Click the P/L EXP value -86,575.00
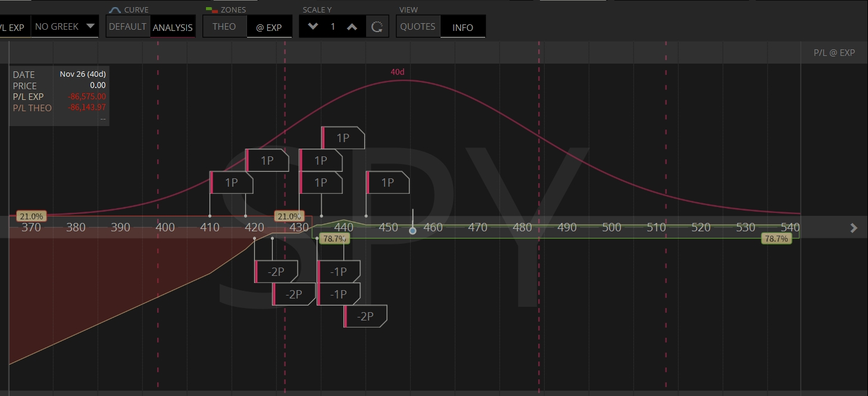 click(87, 96)
